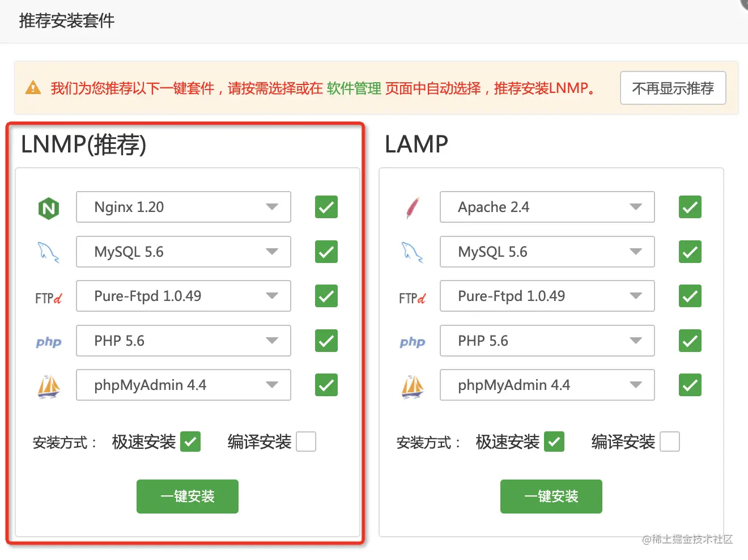Click the LAMP heading

tap(416, 144)
